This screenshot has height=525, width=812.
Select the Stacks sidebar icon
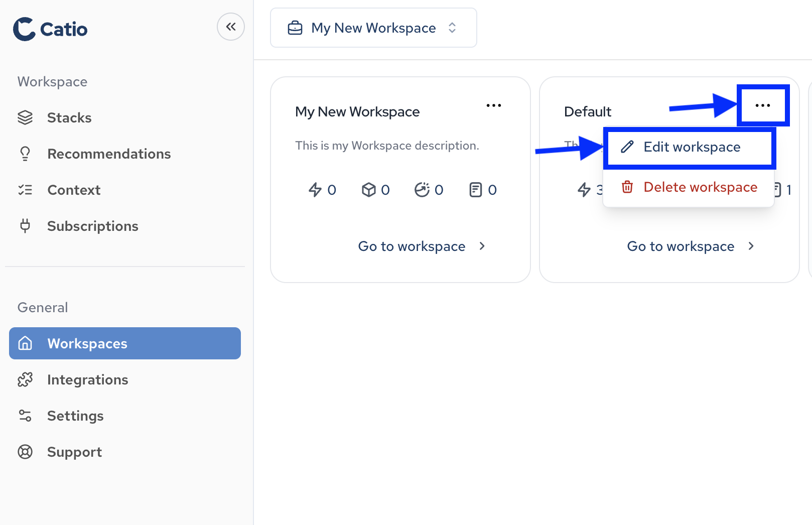coord(25,117)
